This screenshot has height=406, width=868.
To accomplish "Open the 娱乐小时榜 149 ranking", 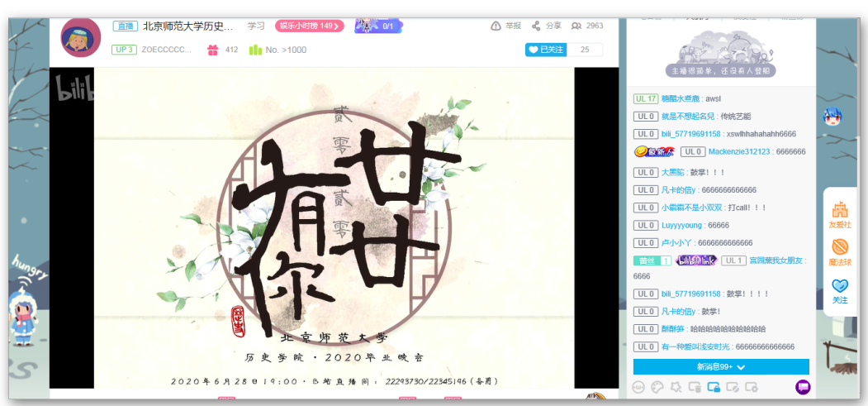I will tap(309, 26).
